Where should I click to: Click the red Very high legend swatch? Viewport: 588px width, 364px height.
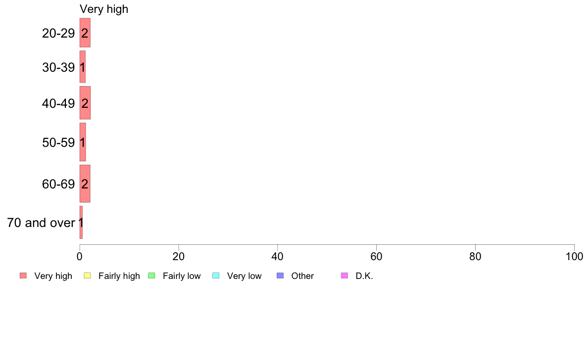pos(23,275)
